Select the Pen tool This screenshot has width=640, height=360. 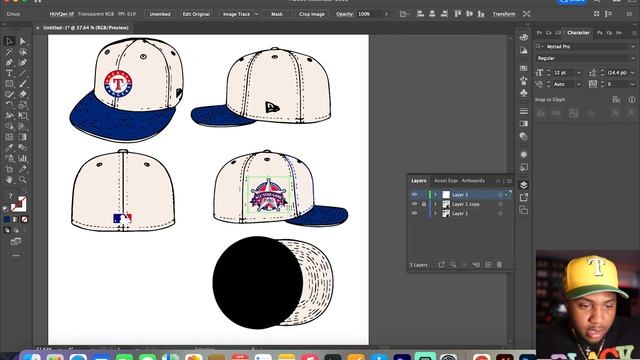[x=9, y=62]
